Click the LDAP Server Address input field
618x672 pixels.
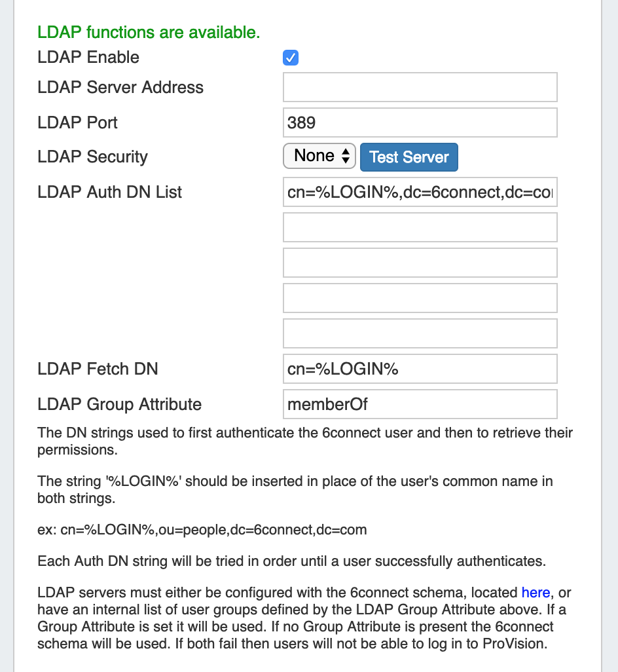click(x=420, y=87)
